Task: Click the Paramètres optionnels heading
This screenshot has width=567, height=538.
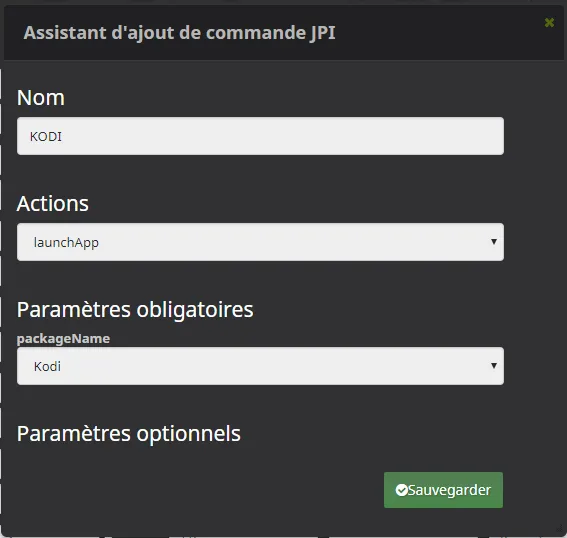Action: click(x=128, y=434)
